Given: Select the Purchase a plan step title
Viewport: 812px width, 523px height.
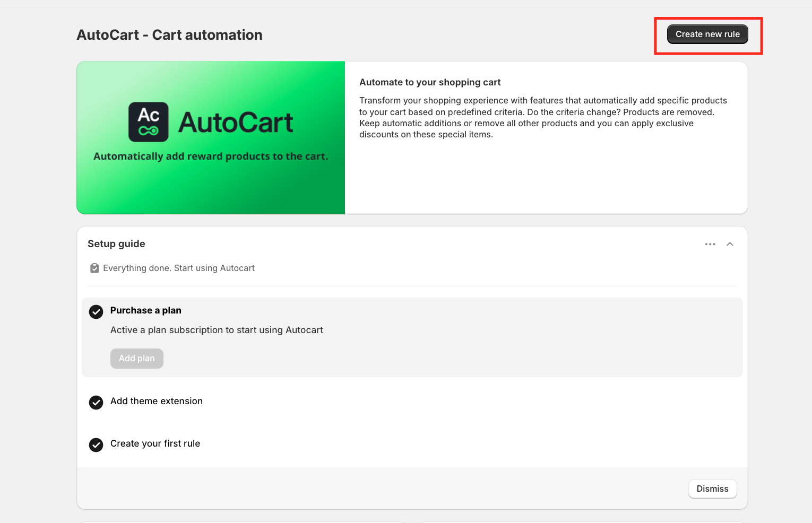Looking at the screenshot, I should (146, 311).
